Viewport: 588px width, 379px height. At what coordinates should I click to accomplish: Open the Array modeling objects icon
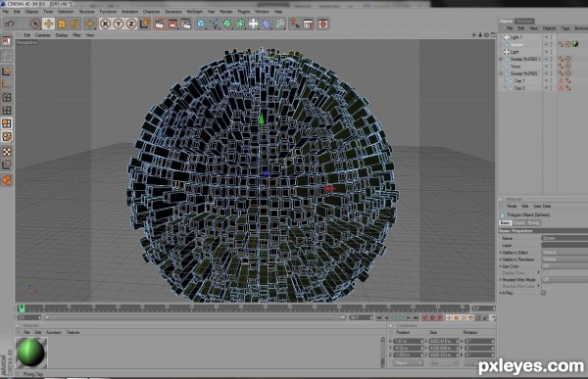(240, 24)
